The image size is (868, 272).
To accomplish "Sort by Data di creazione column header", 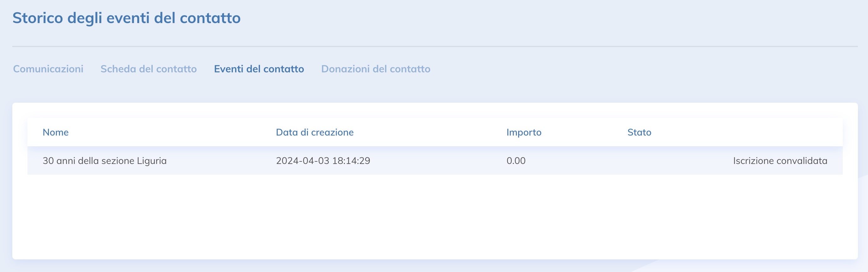I will [x=314, y=132].
